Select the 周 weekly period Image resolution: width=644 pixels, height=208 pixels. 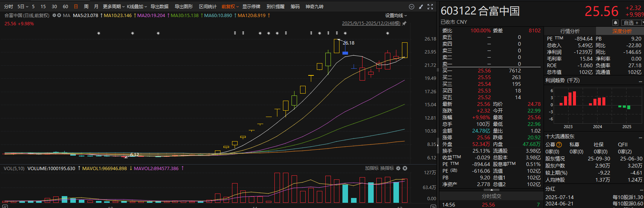[86, 7]
